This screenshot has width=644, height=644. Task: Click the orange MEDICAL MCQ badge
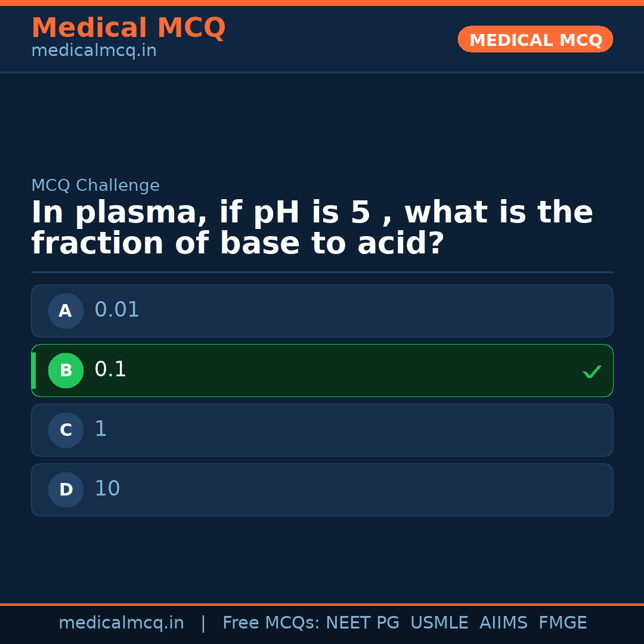click(x=535, y=39)
